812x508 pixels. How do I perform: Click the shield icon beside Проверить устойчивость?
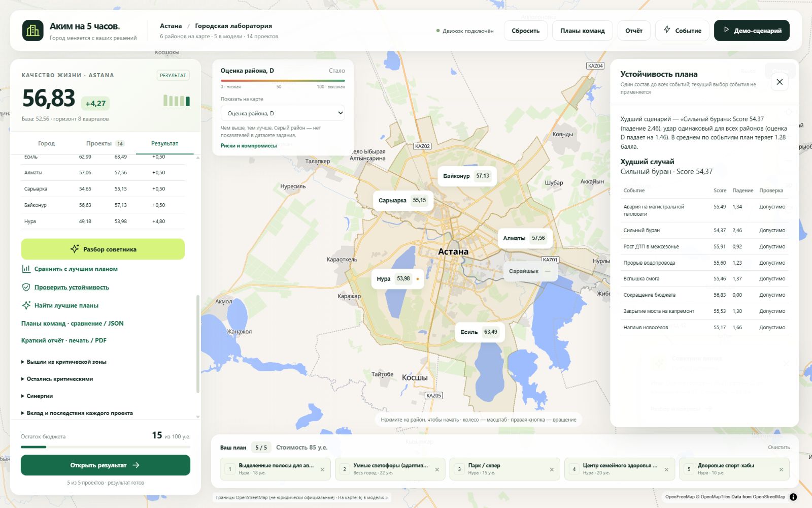coord(26,287)
